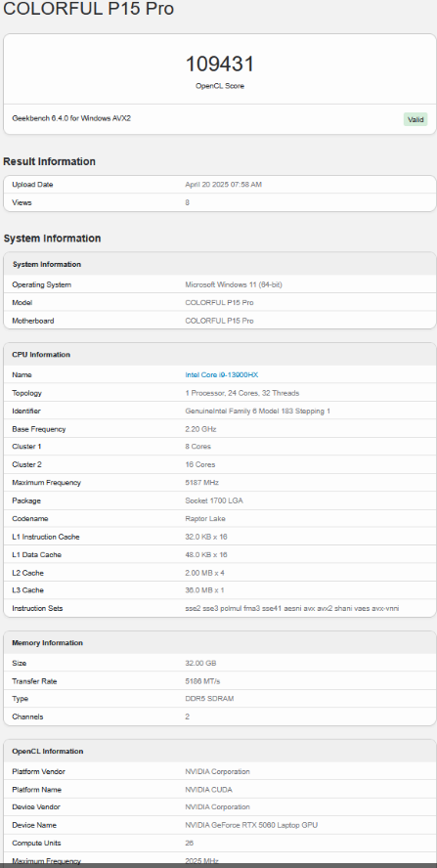The height and width of the screenshot is (868, 437).
Task: Select the Instruction Sets list starting with sse2
Action: [292, 608]
